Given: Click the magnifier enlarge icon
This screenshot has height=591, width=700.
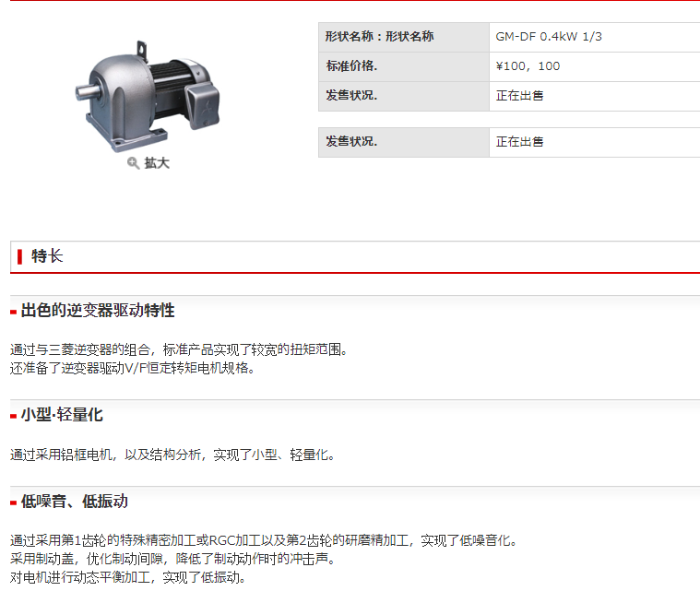Looking at the screenshot, I should (x=133, y=163).
